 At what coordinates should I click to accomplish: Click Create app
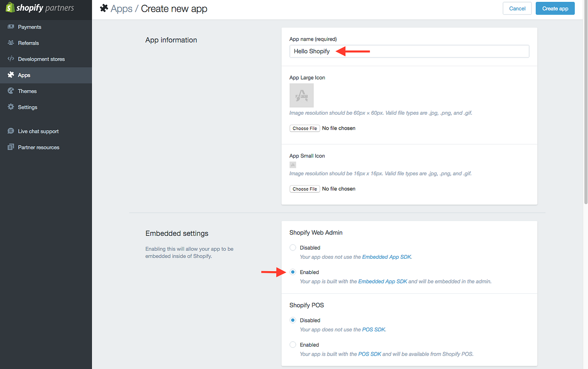point(555,8)
